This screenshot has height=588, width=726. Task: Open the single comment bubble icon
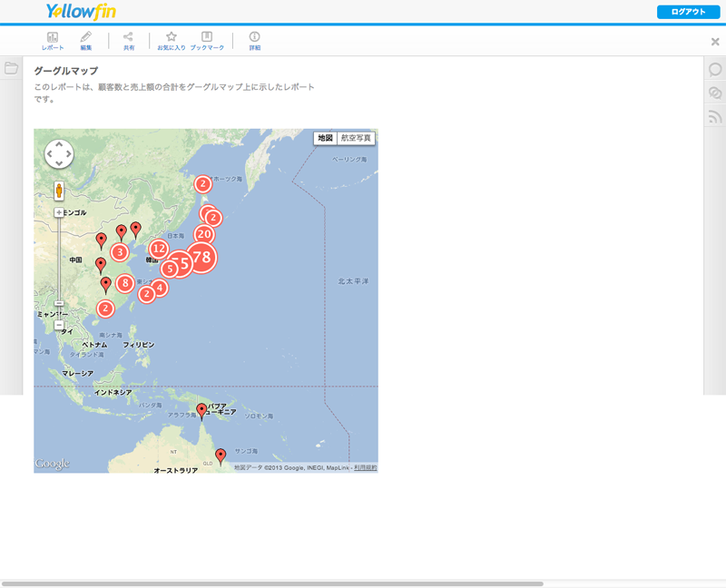pyautogui.click(x=715, y=70)
